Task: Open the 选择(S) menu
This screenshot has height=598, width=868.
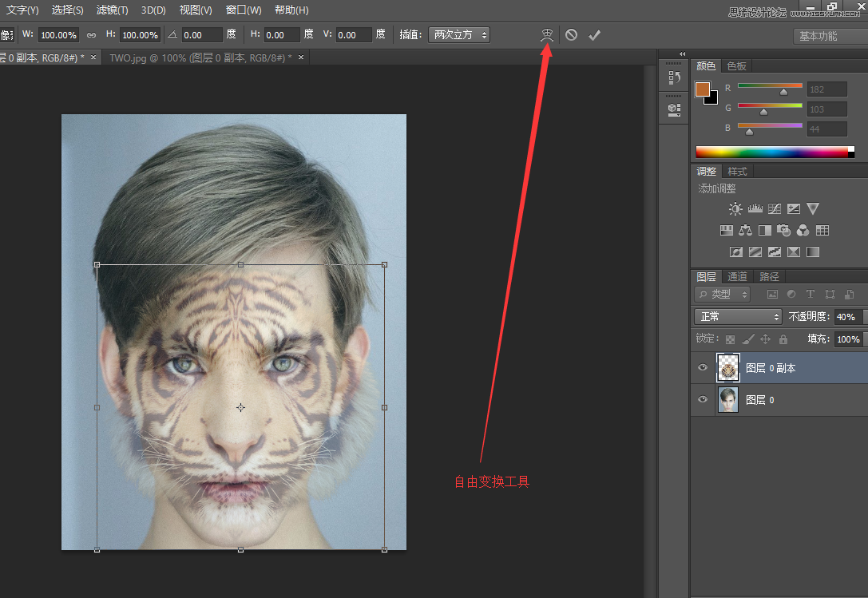Action: [x=68, y=10]
